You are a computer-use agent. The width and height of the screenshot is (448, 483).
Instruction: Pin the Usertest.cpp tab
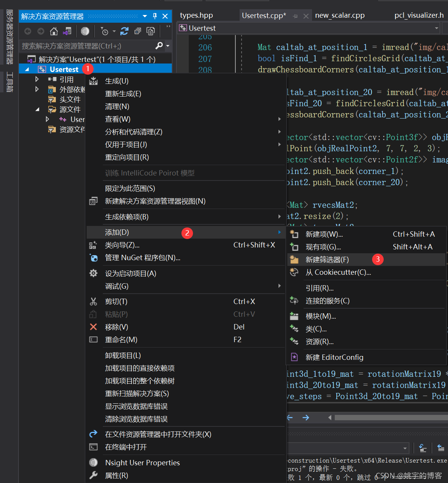[x=295, y=16]
